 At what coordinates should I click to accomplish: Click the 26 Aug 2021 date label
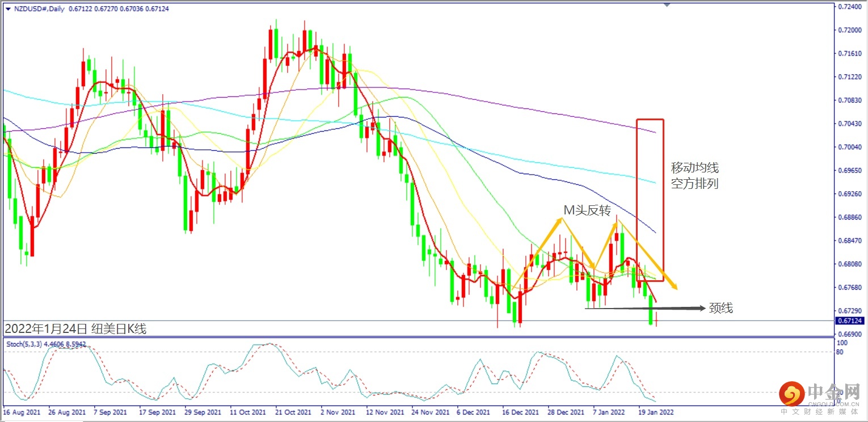tap(68, 412)
